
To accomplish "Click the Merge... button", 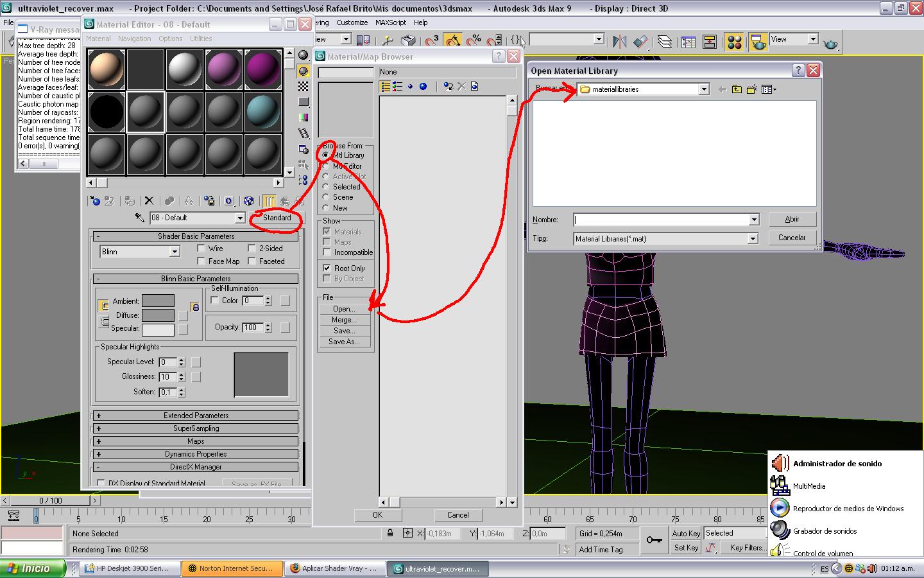I will pyautogui.click(x=345, y=320).
